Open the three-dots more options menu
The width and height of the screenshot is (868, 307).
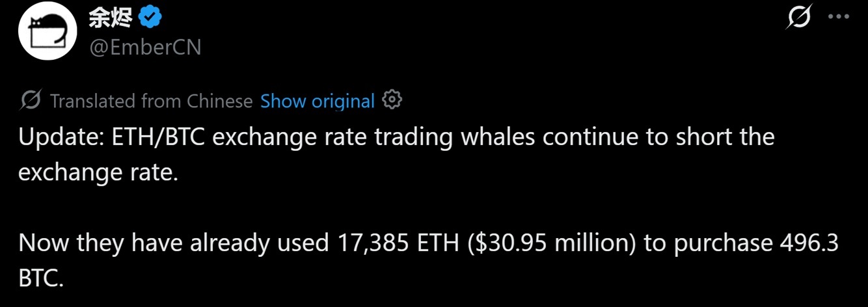tap(839, 17)
